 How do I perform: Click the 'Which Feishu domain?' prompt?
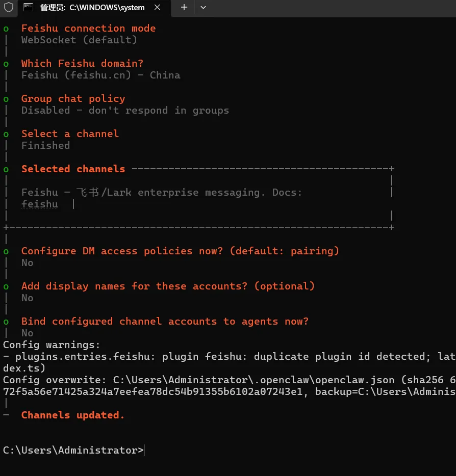click(x=82, y=63)
